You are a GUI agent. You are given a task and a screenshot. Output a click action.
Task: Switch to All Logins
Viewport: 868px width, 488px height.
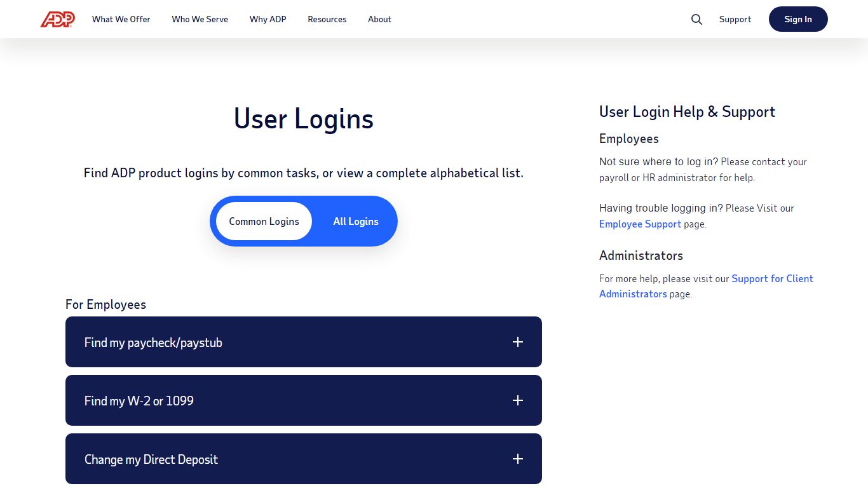coord(356,221)
